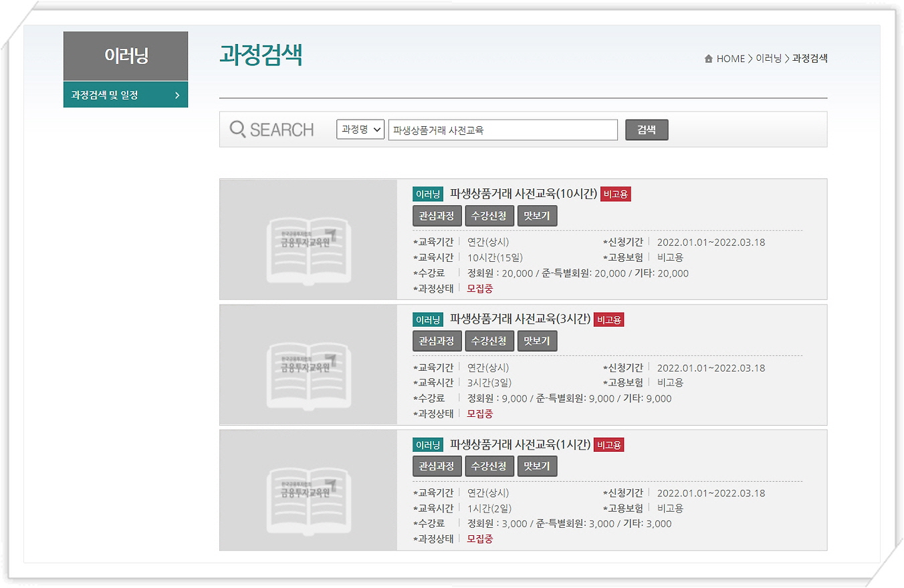Click the 10시간 course book thumbnail
Screen dimensions: 904x588
pos(308,239)
